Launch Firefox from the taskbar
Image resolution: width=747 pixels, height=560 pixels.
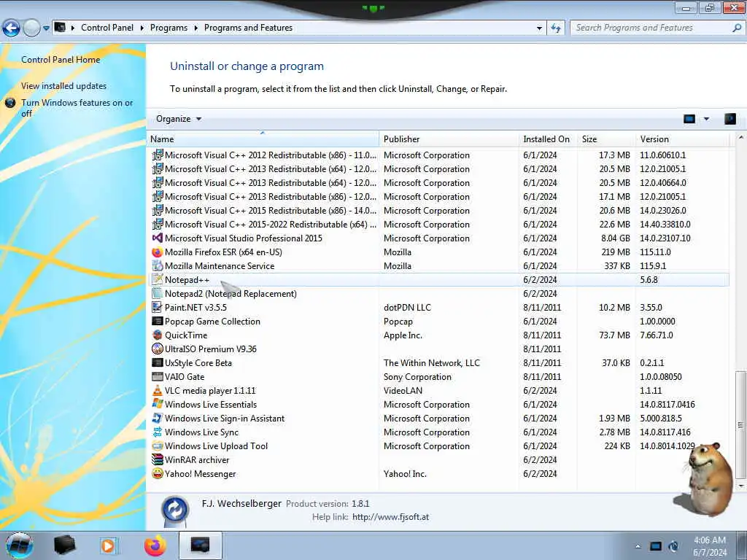pyautogui.click(x=155, y=545)
